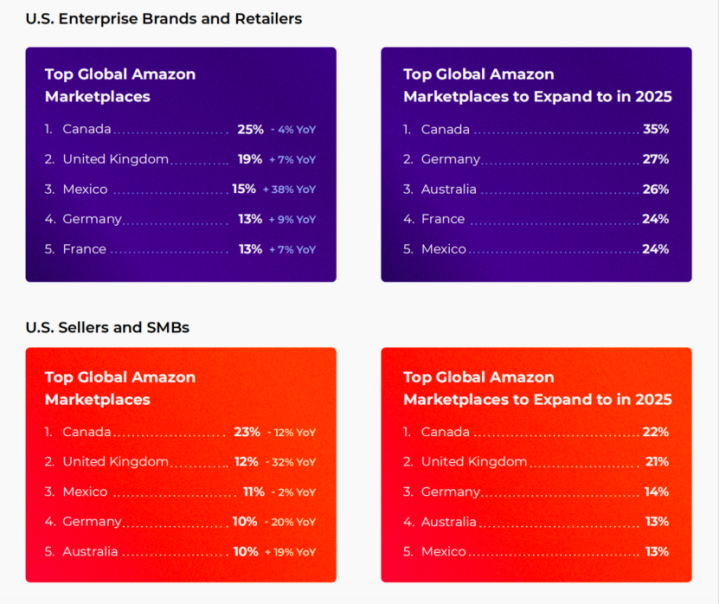Click the red "Top Global Amazon Marketplaces" card title
719x604 pixels.
point(120,388)
